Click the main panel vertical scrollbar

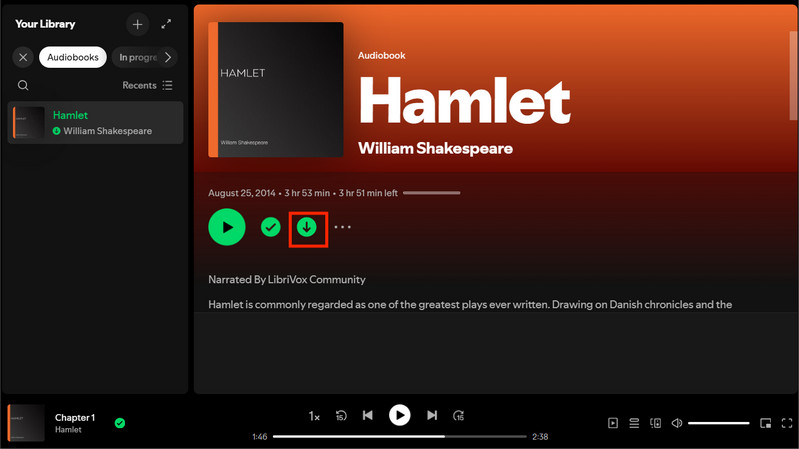793,75
